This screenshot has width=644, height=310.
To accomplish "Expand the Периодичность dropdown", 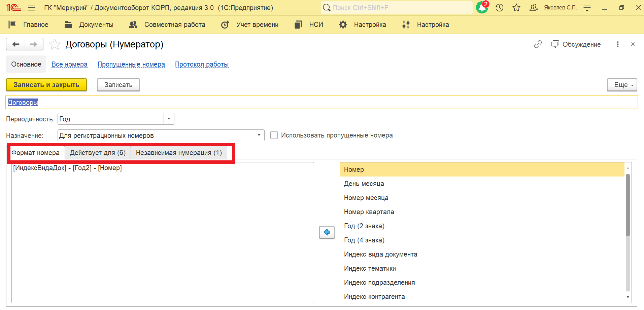I will point(169,119).
